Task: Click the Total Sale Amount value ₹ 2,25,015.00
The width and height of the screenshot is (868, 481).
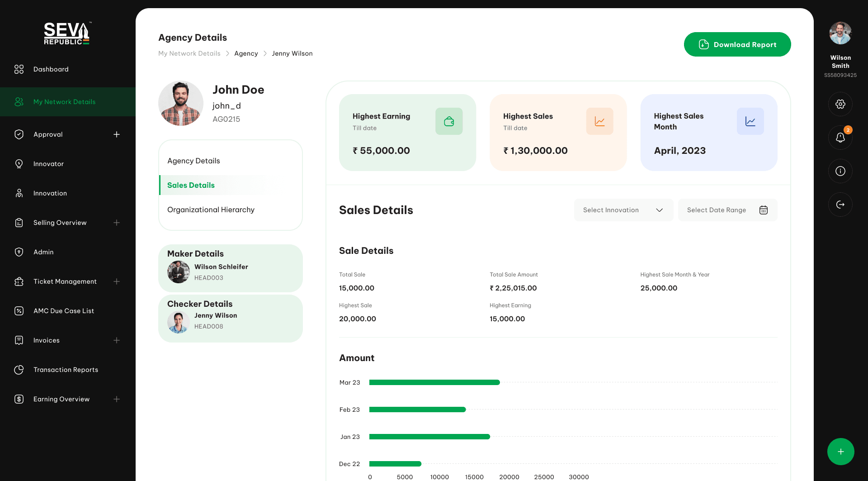Action: [513, 288]
